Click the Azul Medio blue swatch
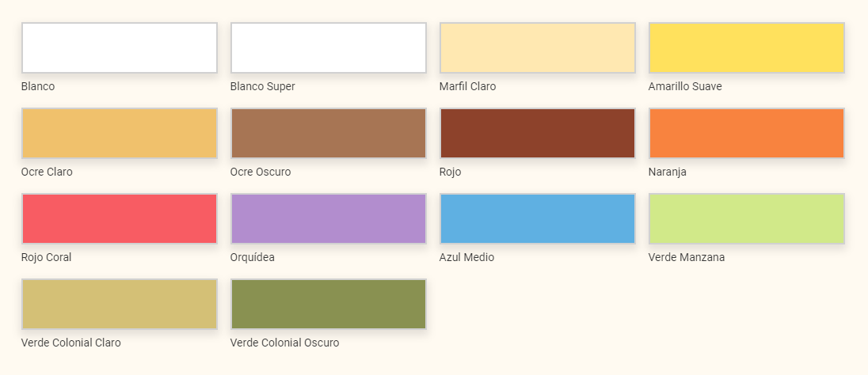Screen dimensions: 868x375 (x=538, y=218)
